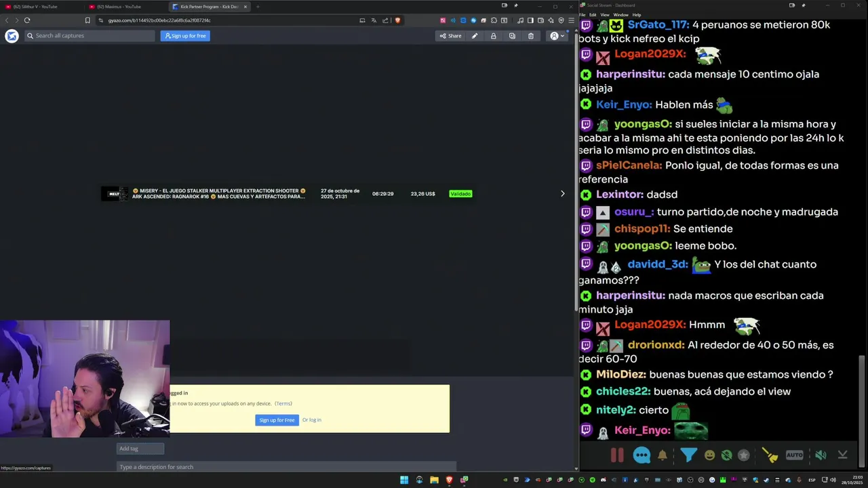Click the 06:29:29 duration text
Screen dimensions: 868x488
[x=382, y=194]
